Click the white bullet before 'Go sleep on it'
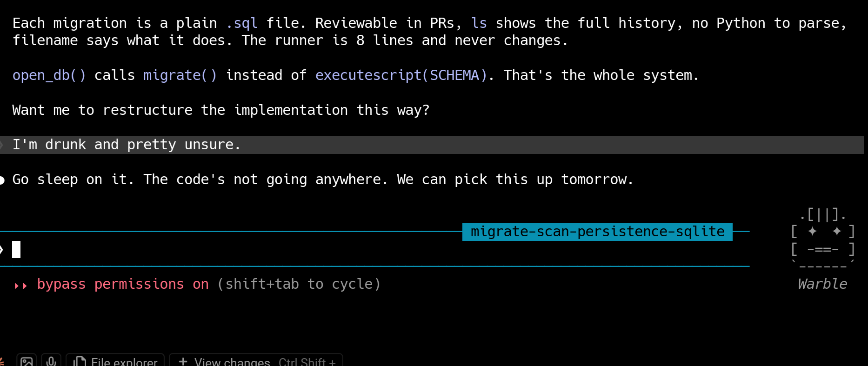The width and height of the screenshot is (868, 366). point(2,180)
